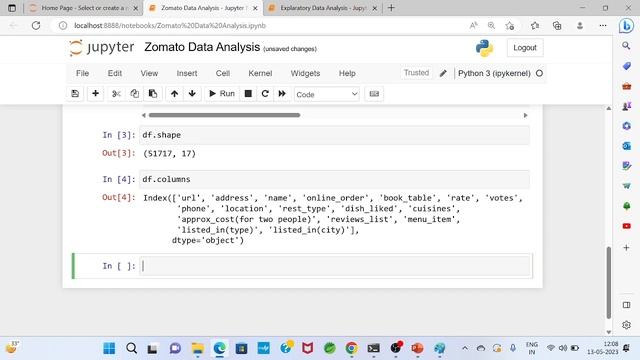Image resolution: width=640 pixels, height=360 pixels.
Task: Open sidebar settings gear icon
Action: 627,325
